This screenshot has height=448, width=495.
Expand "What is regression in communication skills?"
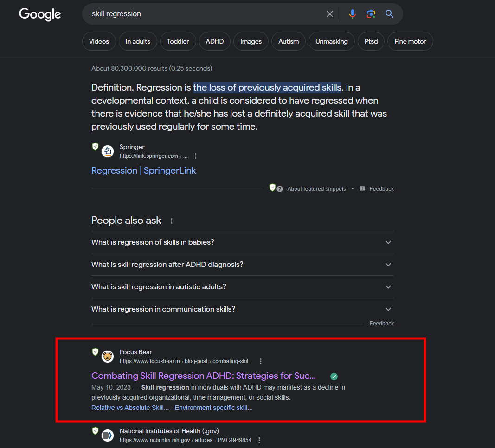coord(388,309)
